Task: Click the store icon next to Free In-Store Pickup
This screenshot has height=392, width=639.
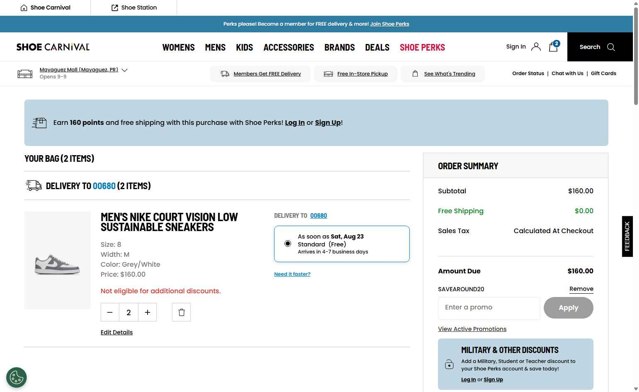Action: coord(328,74)
